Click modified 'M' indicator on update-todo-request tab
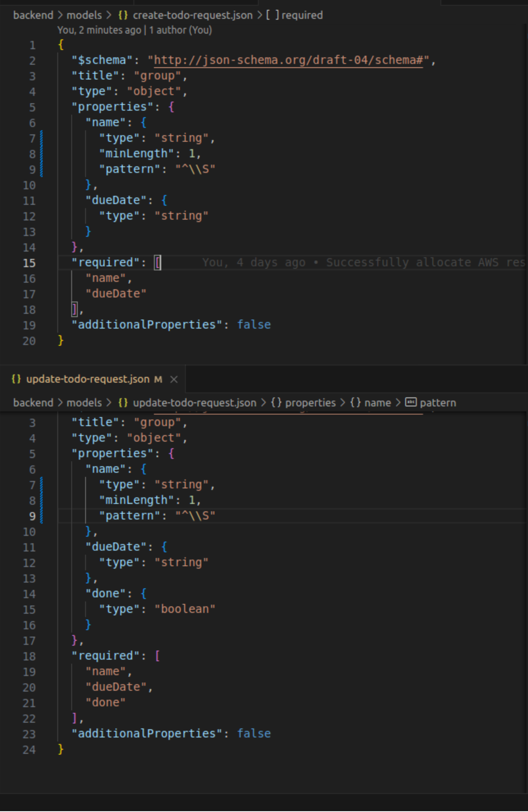528x812 pixels. point(158,379)
